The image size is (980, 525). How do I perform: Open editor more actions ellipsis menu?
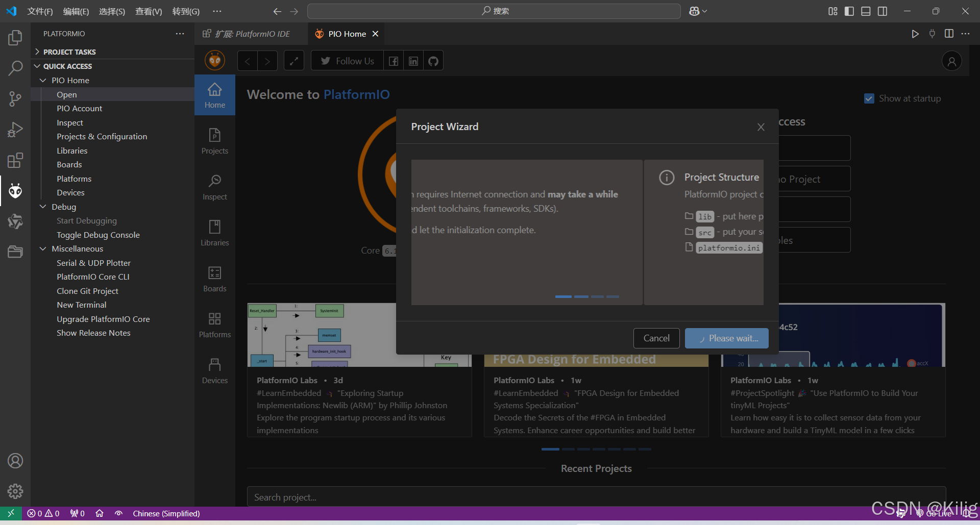coord(965,34)
